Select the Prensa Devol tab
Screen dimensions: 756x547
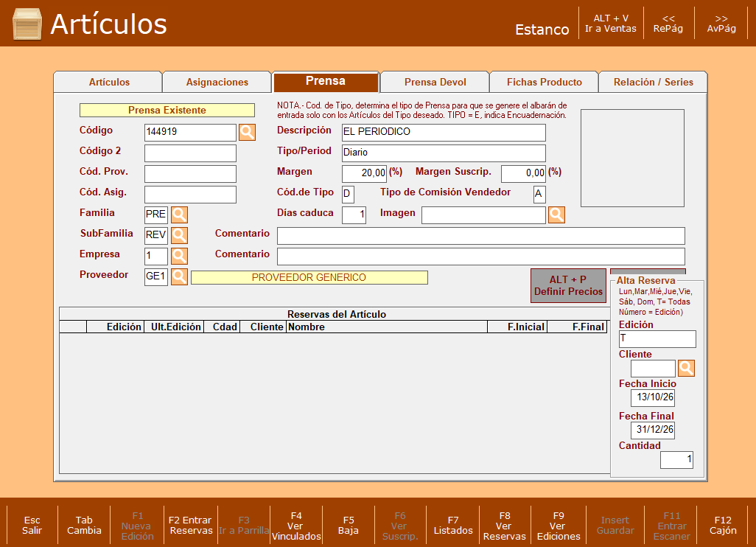pos(435,82)
